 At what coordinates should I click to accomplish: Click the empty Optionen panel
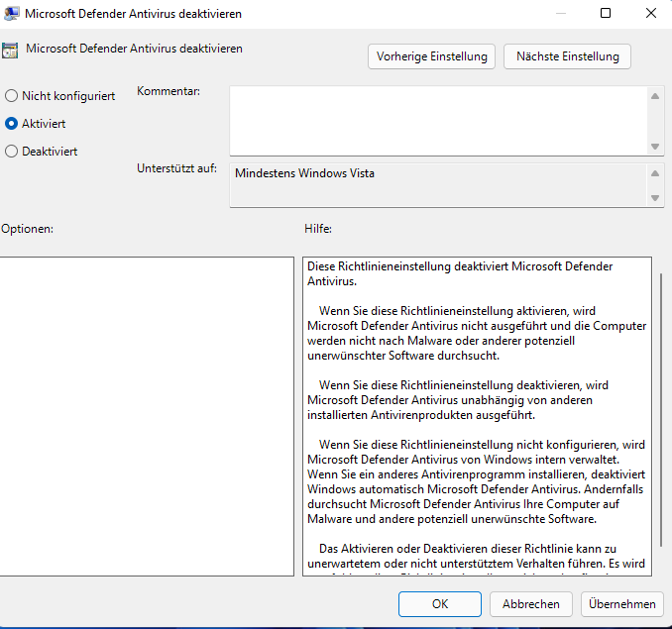click(147, 416)
